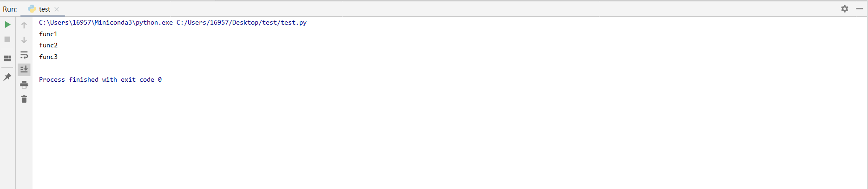Click the func1 output line
The width and height of the screenshot is (868, 189).
pos(48,34)
